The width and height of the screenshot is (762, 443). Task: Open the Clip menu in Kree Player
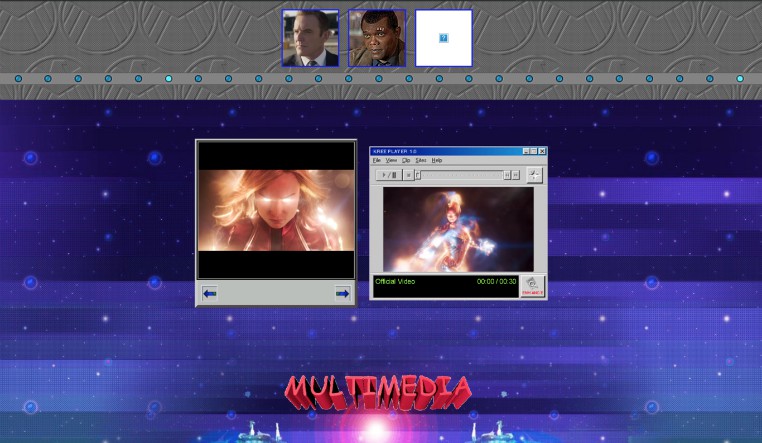(406, 160)
